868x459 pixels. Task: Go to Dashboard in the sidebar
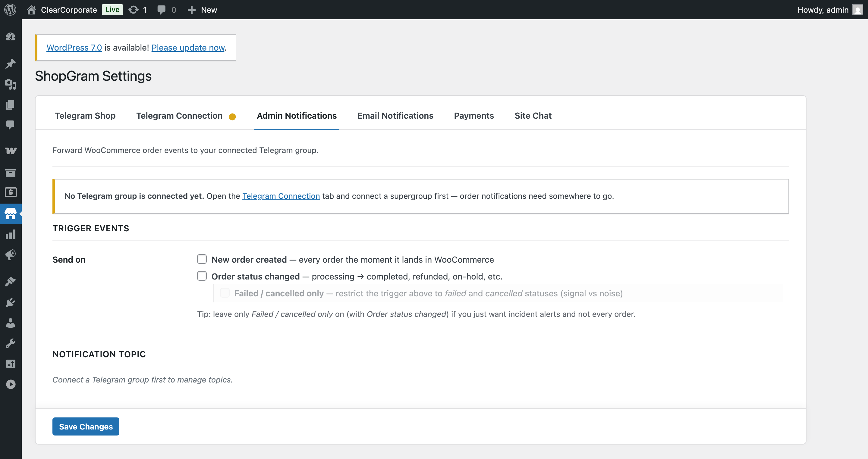(11, 37)
